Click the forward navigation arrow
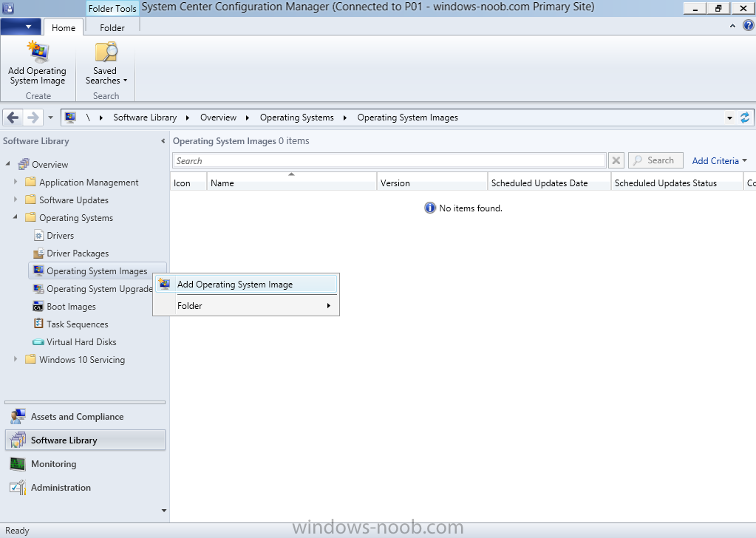Viewport: 756px width, 538px height. (x=33, y=118)
